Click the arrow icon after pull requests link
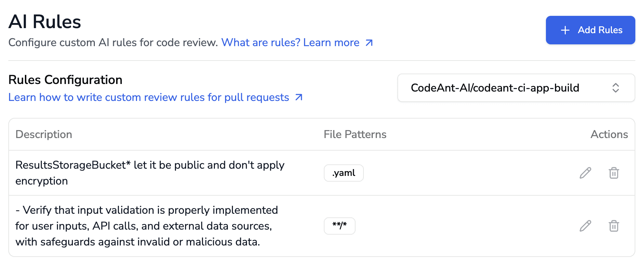This screenshot has width=644, height=266. [x=298, y=97]
